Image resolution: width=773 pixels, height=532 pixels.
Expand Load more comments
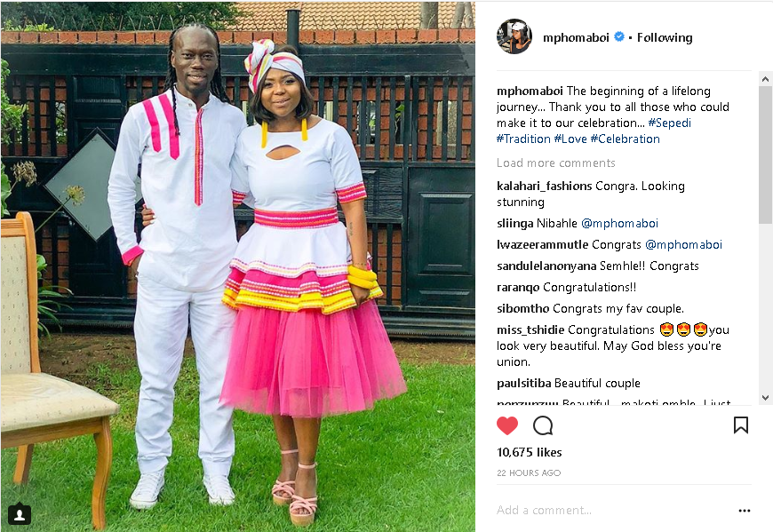[555, 163]
